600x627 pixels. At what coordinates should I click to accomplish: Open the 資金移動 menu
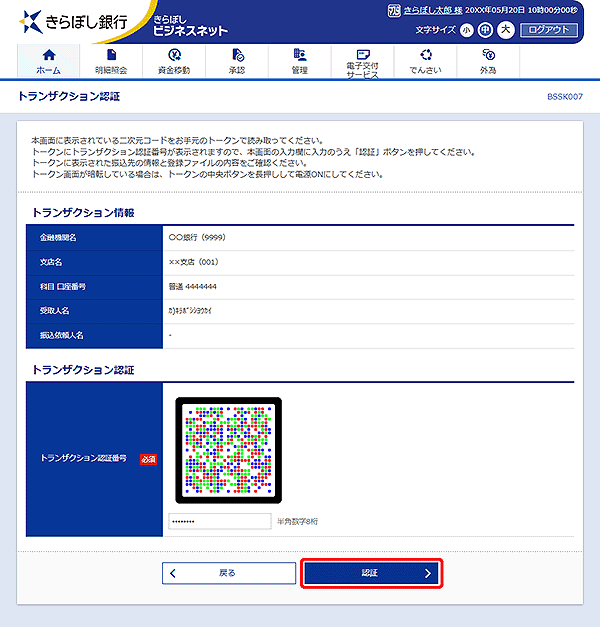174,61
